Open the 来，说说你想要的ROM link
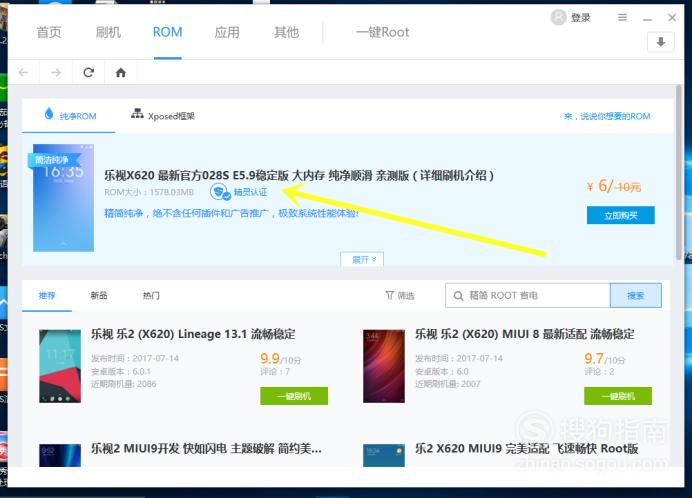This screenshot has width=692, height=498. pos(607,116)
